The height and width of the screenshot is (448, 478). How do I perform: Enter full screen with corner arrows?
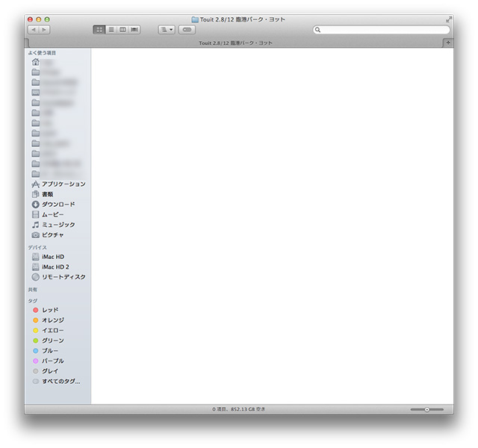click(x=448, y=19)
